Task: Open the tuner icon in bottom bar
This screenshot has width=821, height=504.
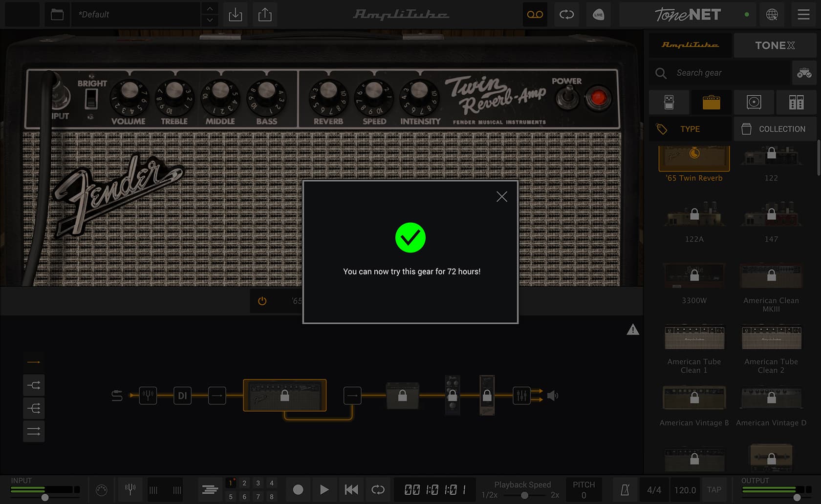Action: (130, 489)
